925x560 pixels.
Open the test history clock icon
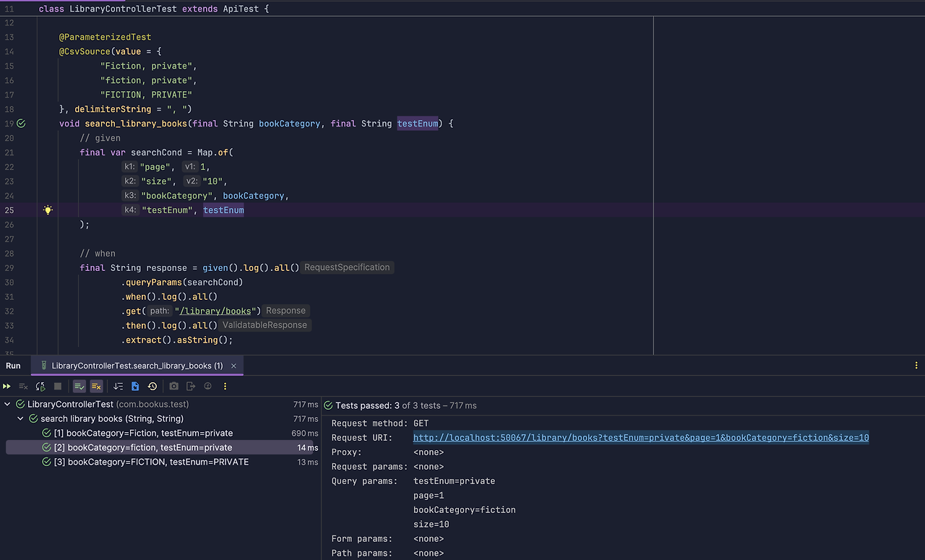pos(151,386)
